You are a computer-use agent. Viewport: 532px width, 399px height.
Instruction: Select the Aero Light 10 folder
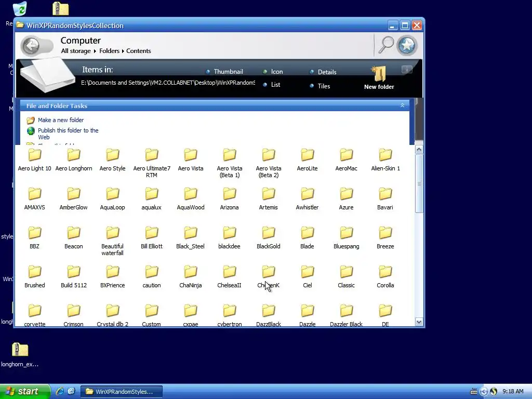pos(35,159)
